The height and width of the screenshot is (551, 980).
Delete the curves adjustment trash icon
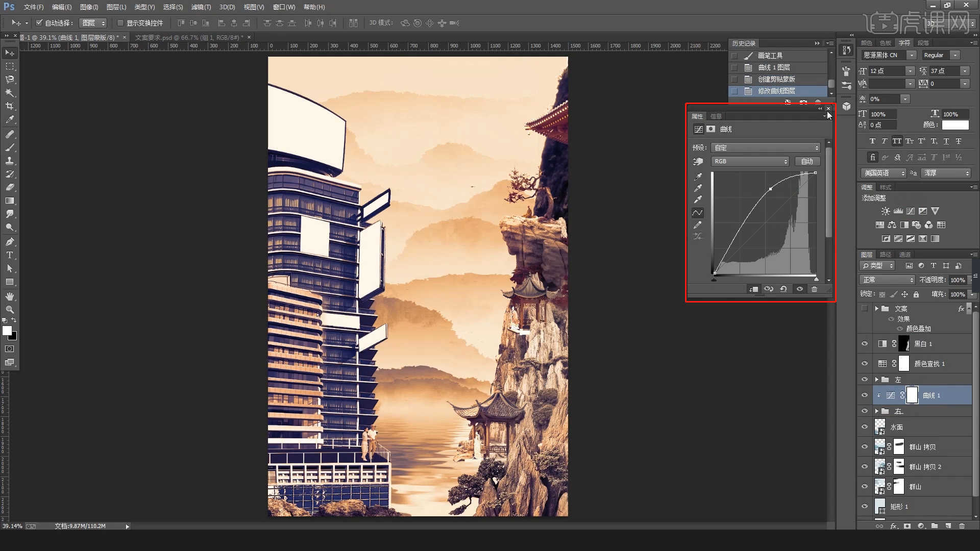coord(815,289)
